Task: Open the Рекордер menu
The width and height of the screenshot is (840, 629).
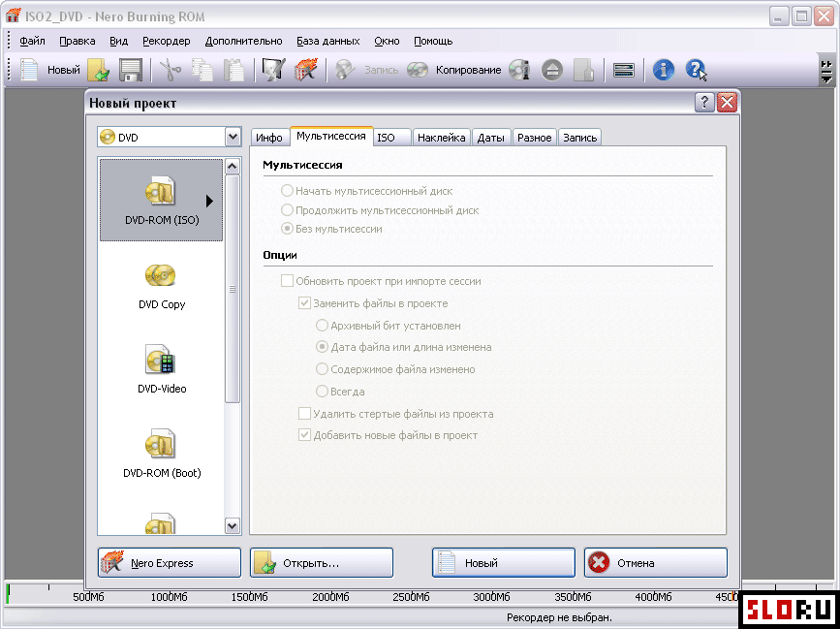Action: pos(166,41)
